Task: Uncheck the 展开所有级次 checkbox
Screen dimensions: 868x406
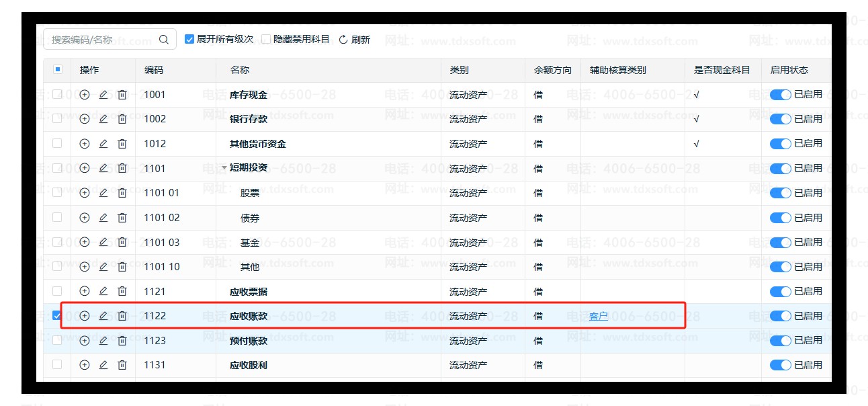Action: pos(189,40)
